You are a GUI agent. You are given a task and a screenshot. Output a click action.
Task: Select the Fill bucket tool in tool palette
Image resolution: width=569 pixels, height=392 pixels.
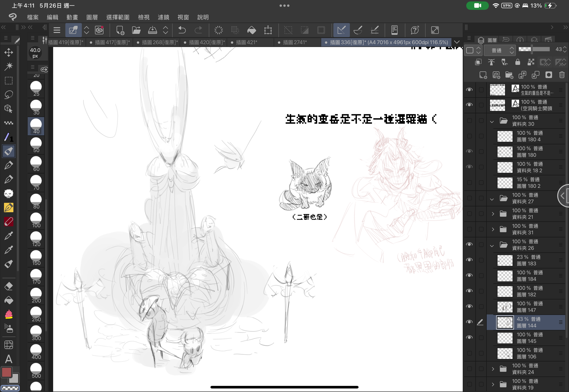9,301
